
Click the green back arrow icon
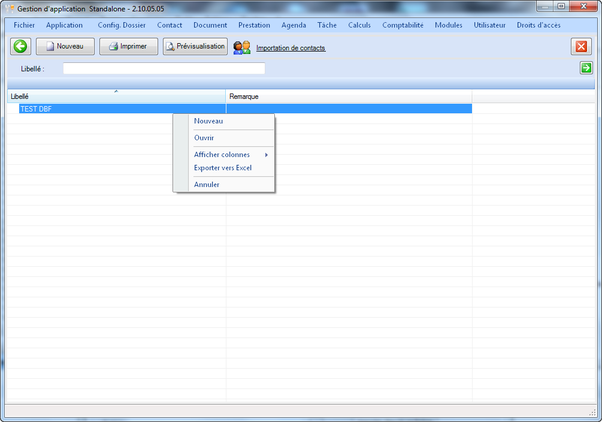20,47
